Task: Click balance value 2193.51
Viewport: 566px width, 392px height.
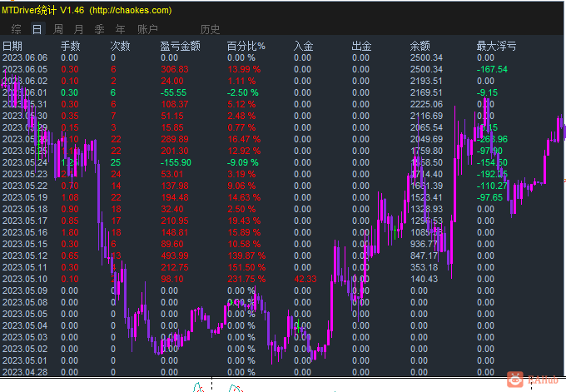Action: [x=426, y=81]
